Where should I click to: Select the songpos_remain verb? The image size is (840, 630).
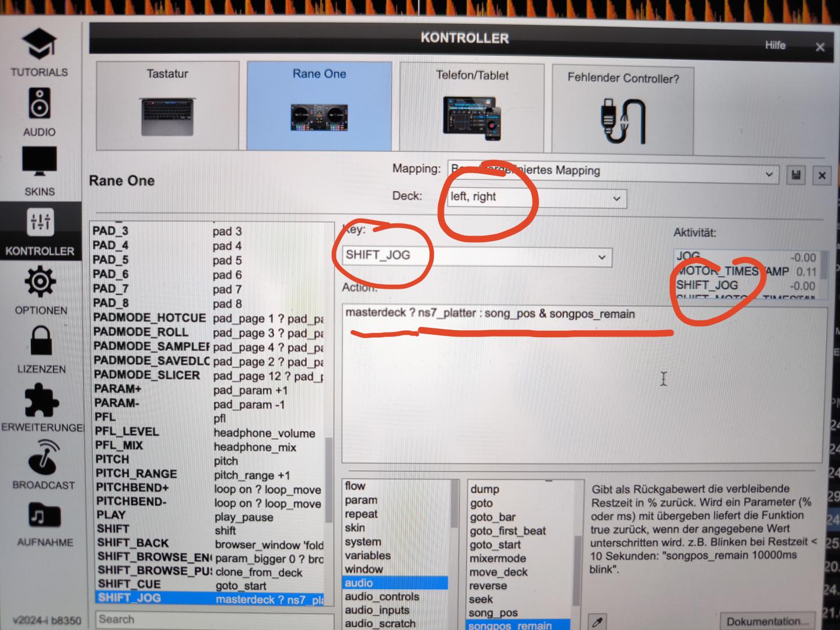pos(519,625)
